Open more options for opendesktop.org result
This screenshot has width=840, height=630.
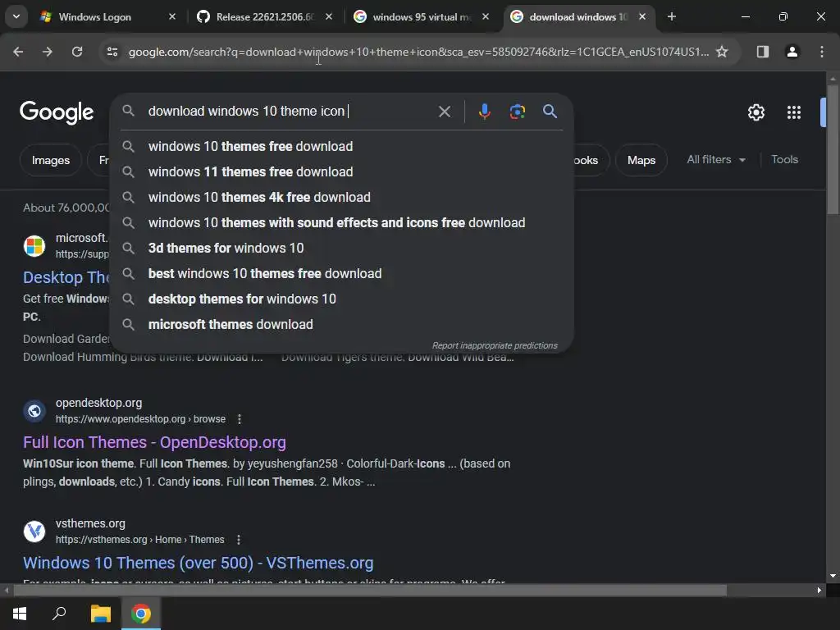240,419
